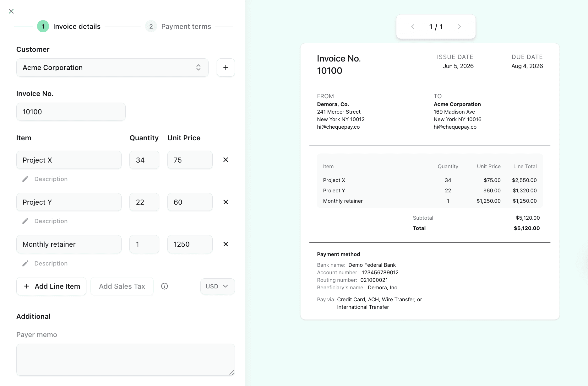
Task: Remove the Project Y line item
Action: [226, 202]
